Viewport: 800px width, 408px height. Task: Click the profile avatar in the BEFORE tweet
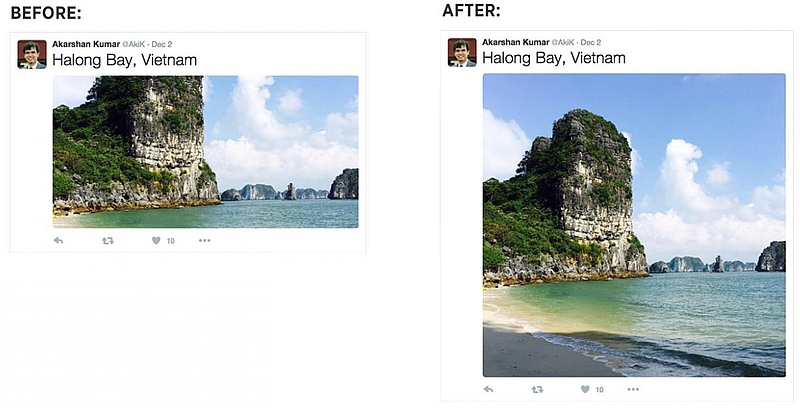[32, 54]
